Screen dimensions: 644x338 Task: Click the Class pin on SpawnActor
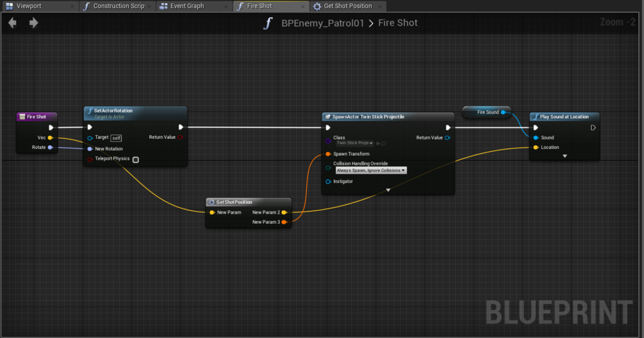tap(328, 141)
